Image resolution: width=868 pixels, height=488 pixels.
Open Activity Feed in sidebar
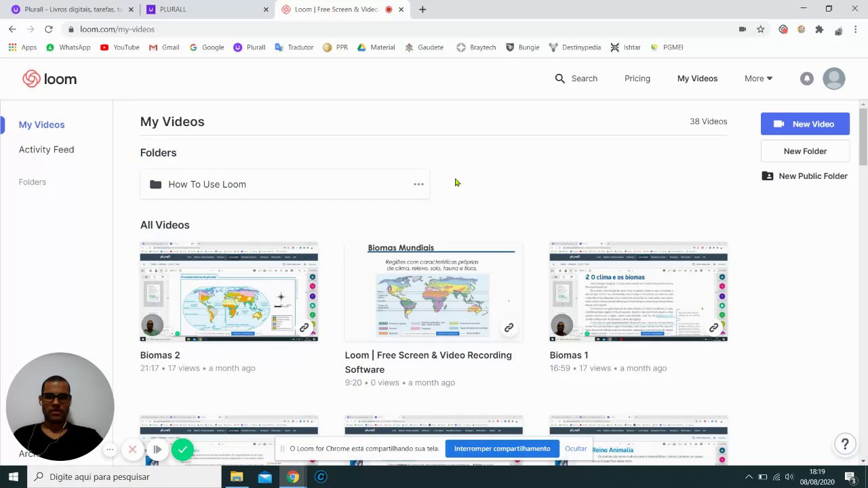pyautogui.click(x=46, y=149)
